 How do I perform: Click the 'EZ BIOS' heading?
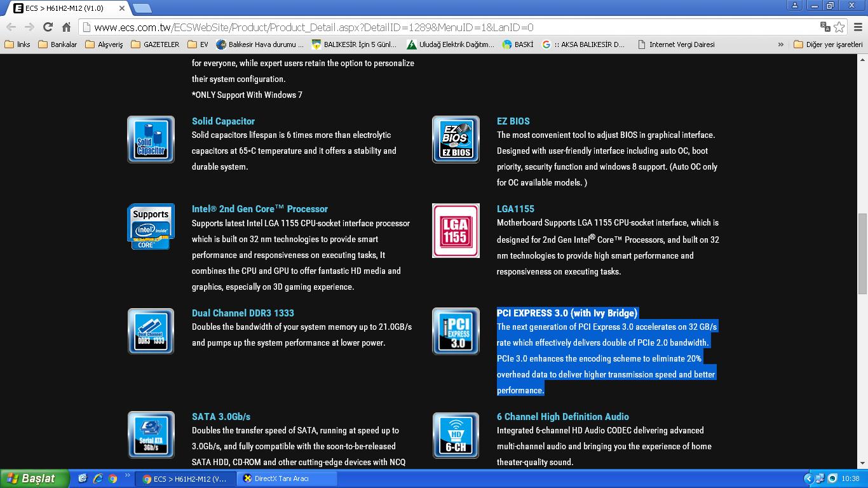(x=513, y=121)
